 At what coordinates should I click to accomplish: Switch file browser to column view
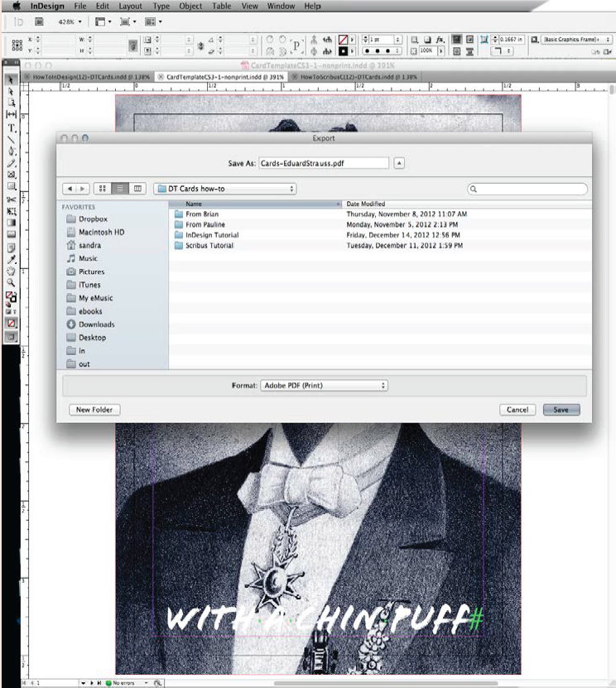[x=137, y=189]
